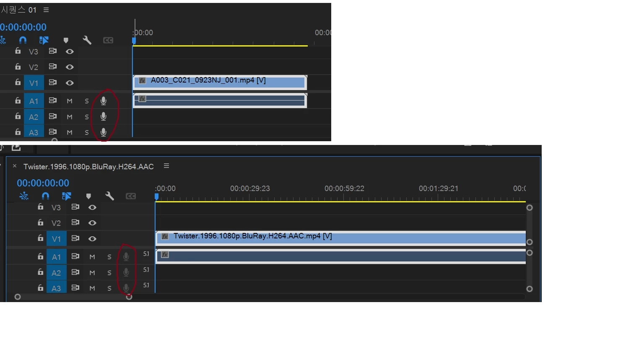Toggle A1 sync lock in Twister timeline
Screen dimensions: 644x362
[x=75, y=256]
